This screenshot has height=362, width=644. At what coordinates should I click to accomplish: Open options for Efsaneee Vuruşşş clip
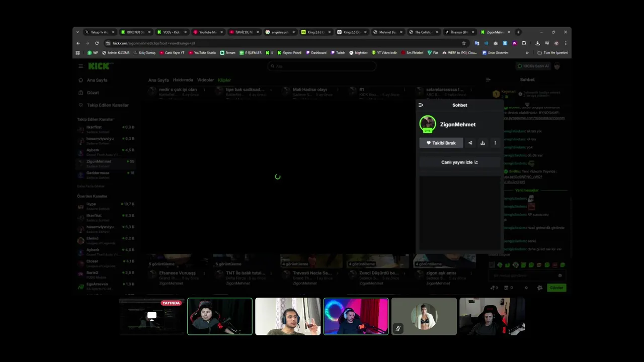click(x=204, y=274)
